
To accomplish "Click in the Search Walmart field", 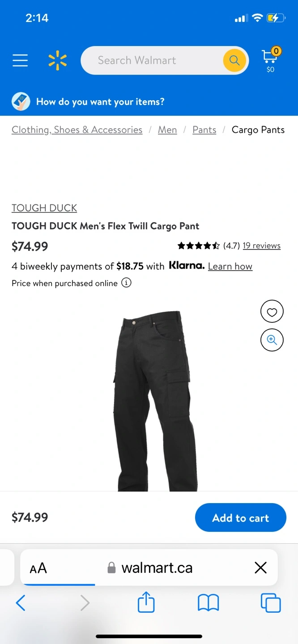I will [159, 60].
